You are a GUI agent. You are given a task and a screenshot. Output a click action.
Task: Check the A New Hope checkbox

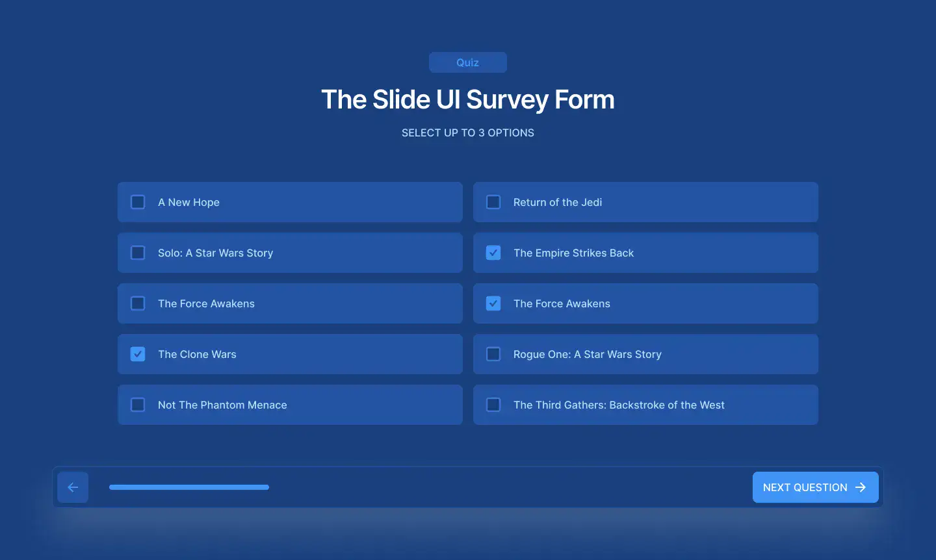pyautogui.click(x=138, y=202)
